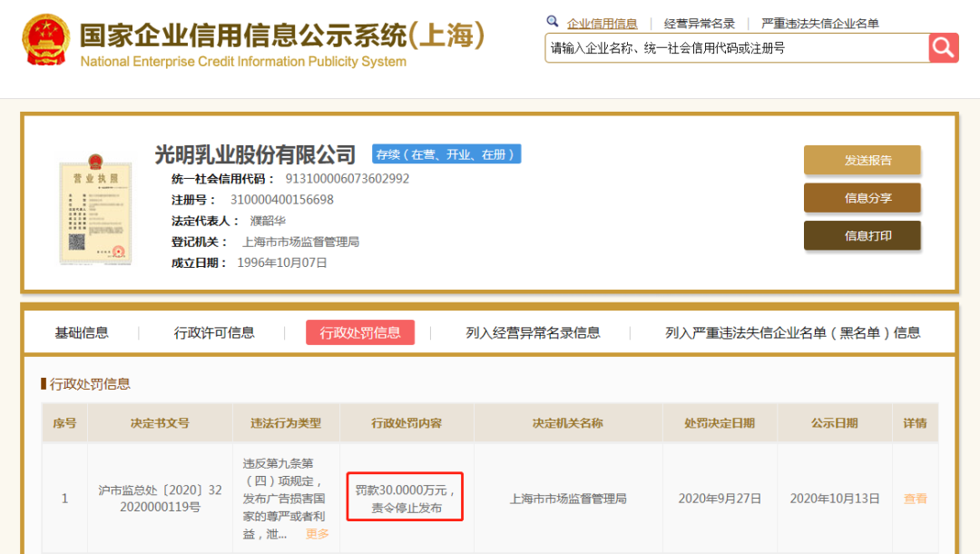The width and height of the screenshot is (980, 554).
Task: Switch to the 基础信息 tab
Action: (82, 332)
